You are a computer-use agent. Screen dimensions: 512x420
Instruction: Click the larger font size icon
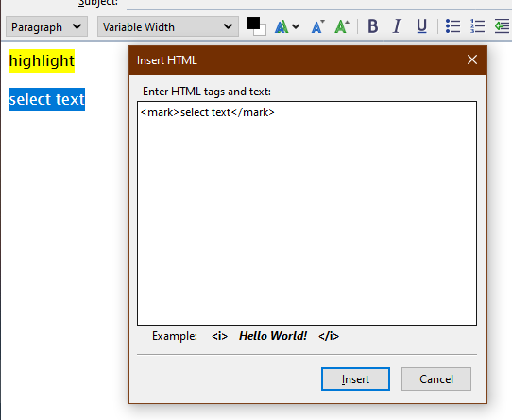pos(342,26)
